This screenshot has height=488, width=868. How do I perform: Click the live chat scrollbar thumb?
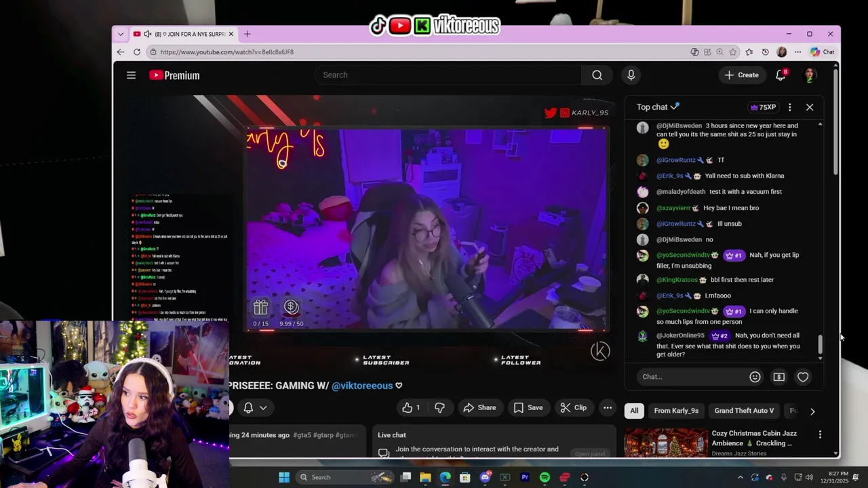[820, 345]
